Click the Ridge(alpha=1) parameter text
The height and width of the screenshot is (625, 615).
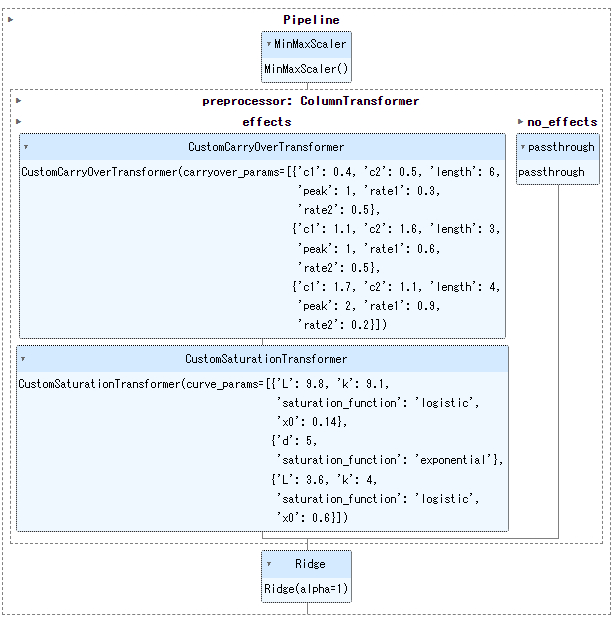coord(306,589)
